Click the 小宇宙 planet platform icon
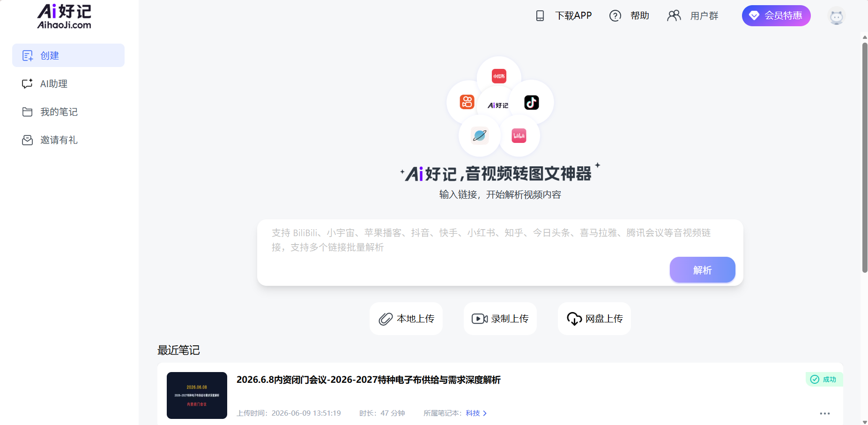 click(480, 136)
